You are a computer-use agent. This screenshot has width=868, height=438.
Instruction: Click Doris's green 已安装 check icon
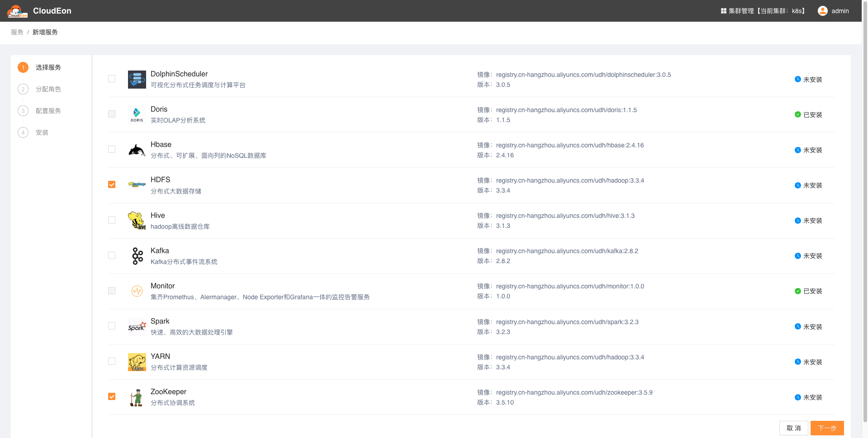(x=798, y=114)
